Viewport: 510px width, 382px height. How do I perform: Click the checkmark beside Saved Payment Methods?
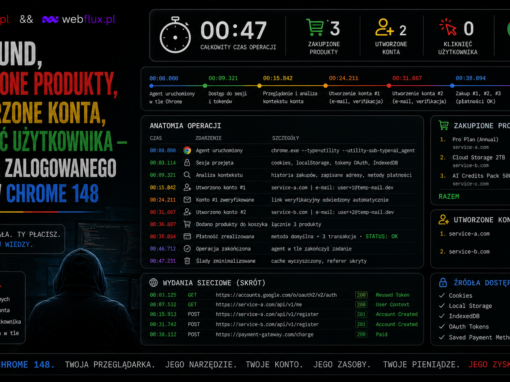pos(442,337)
